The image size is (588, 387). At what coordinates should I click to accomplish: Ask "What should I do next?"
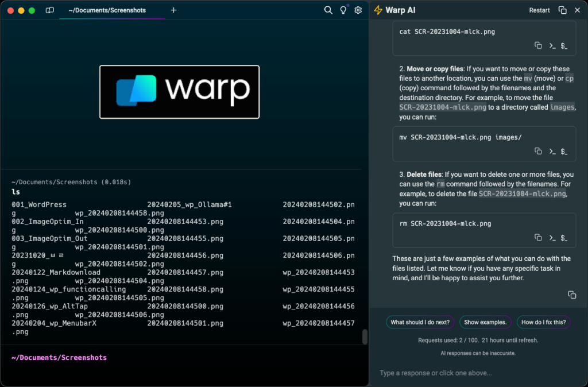coord(420,322)
